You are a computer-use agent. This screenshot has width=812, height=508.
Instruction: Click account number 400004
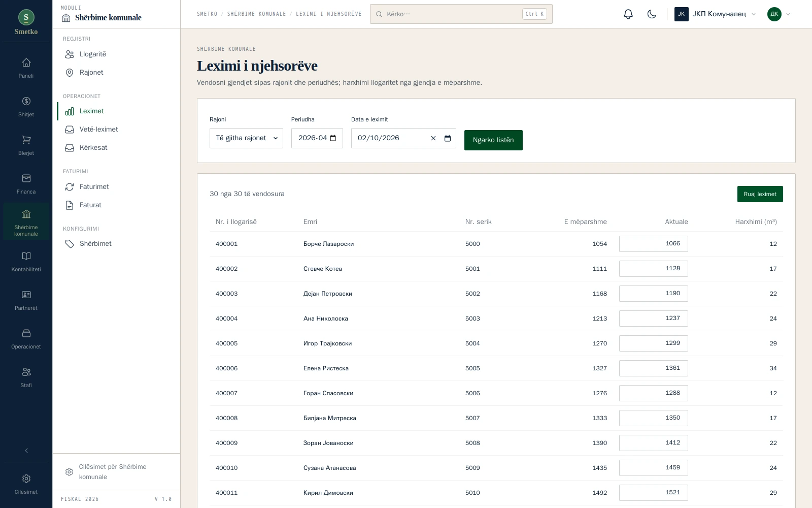226,319
